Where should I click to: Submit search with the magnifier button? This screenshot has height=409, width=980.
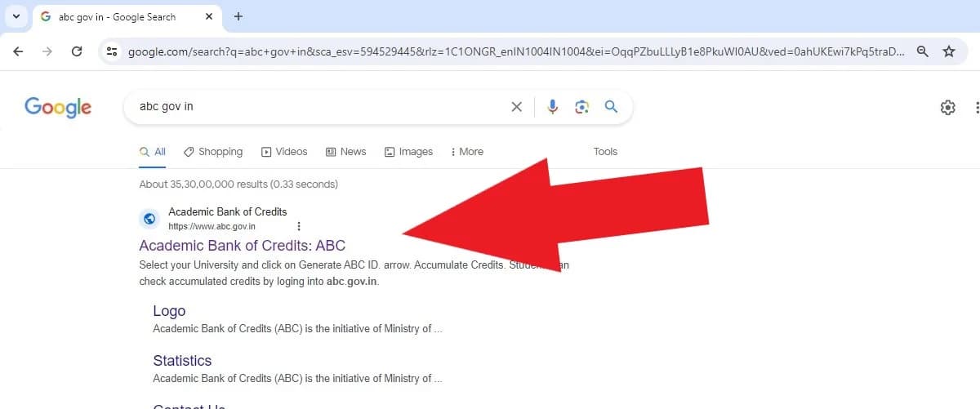(611, 107)
